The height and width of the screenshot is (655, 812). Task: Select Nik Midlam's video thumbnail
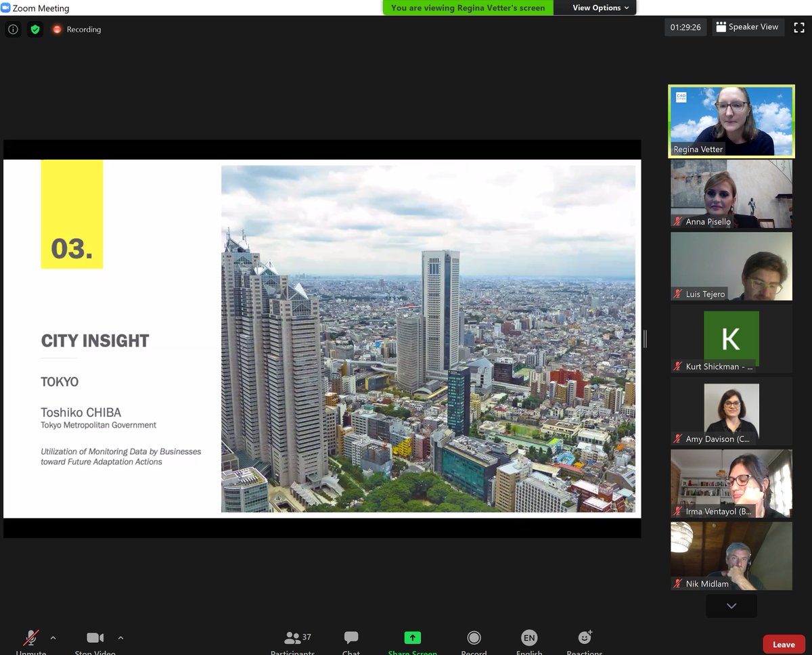(731, 556)
